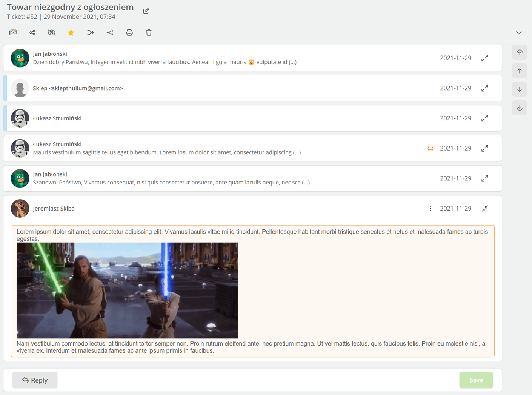Click the green Save button

476,380
